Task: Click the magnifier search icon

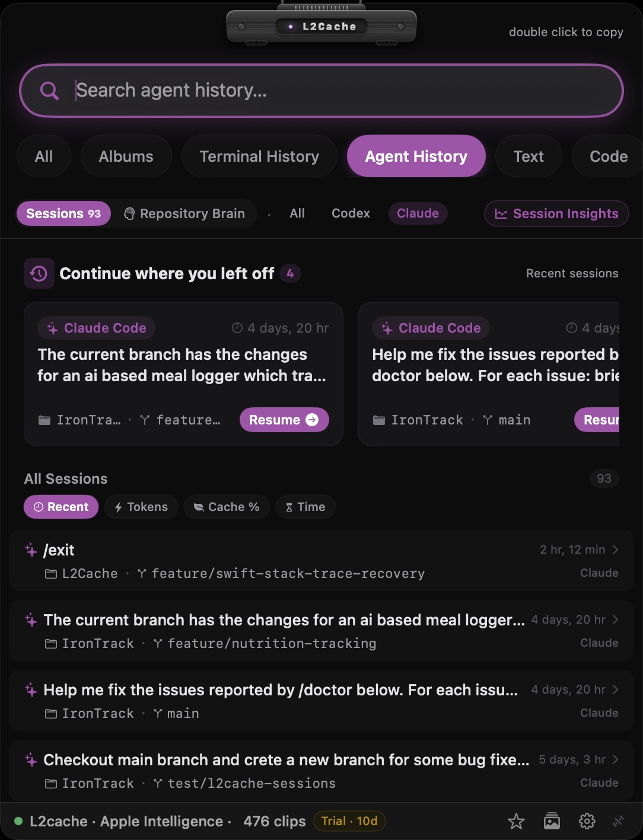Action: click(49, 91)
